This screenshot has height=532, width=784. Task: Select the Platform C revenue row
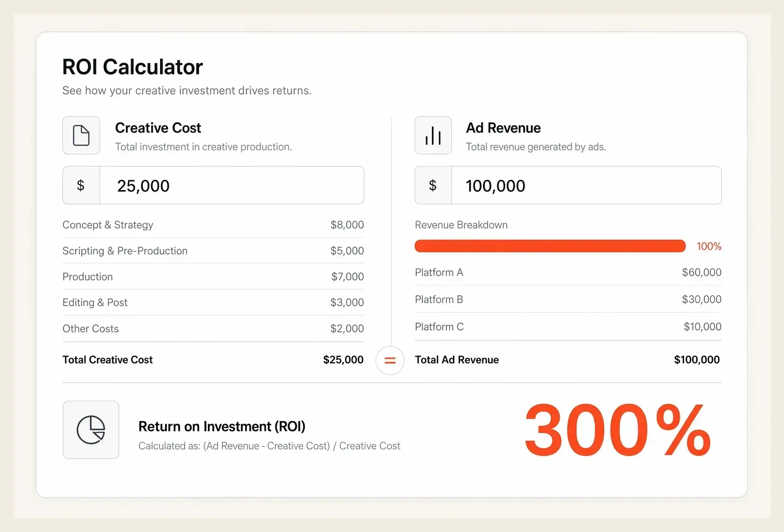tap(568, 327)
